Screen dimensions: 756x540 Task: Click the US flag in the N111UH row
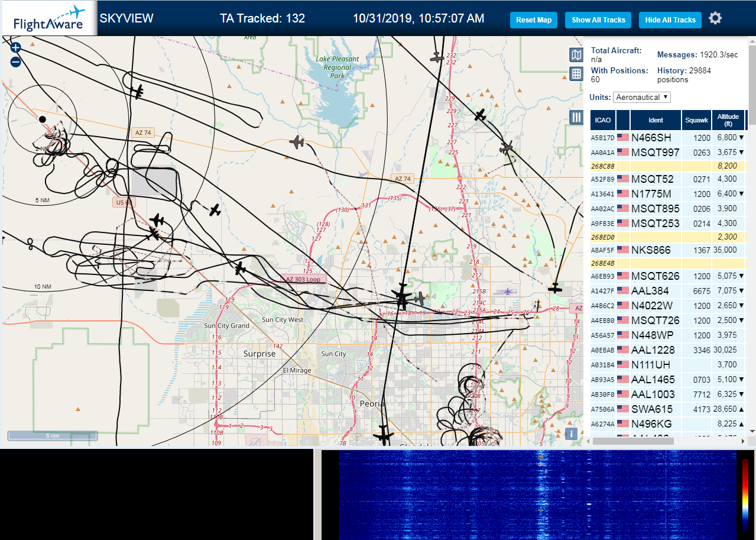click(623, 364)
